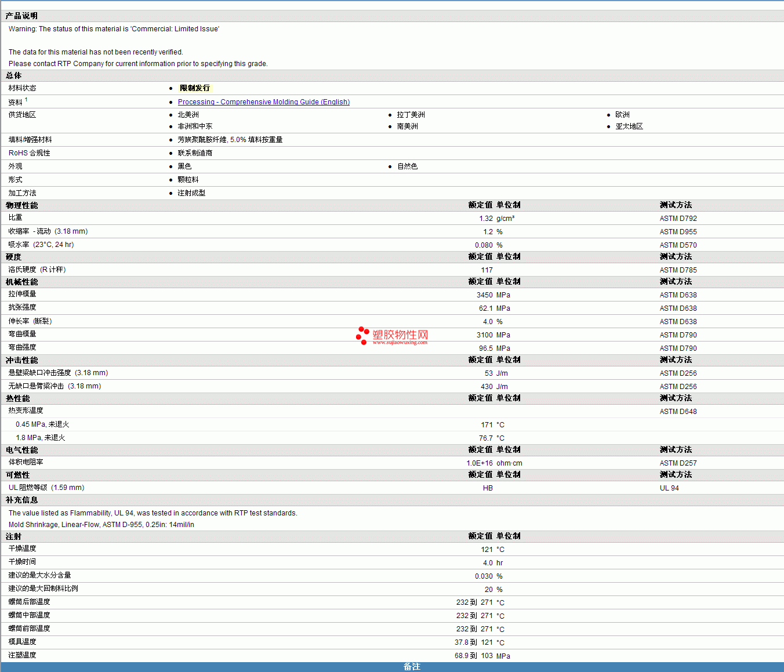This screenshot has width=784, height=672.
Task: Click the 产品说明 section header
Action: [21, 16]
